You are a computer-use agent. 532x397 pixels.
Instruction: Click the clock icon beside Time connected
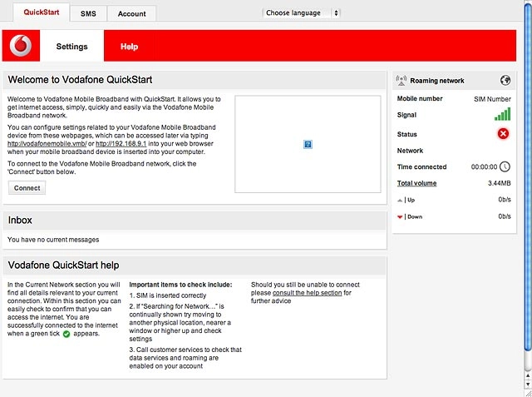pyautogui.click(x=505, y=166)
